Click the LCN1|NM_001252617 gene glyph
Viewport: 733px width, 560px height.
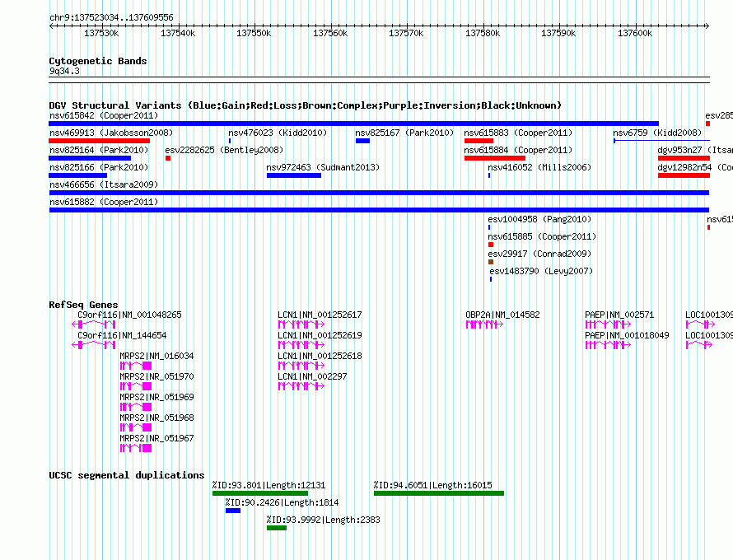[301, 324]
